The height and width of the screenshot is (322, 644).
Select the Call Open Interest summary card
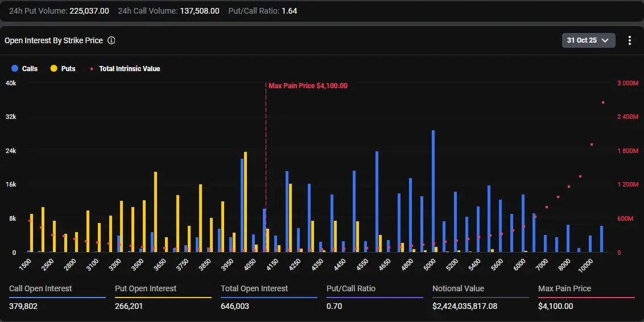tap(57, 298)
